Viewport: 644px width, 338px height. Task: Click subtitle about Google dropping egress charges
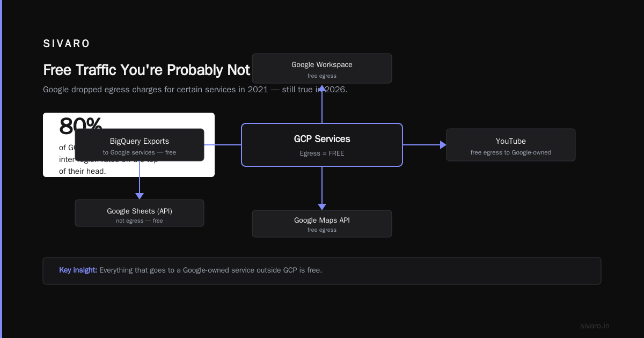pos(195,90)
